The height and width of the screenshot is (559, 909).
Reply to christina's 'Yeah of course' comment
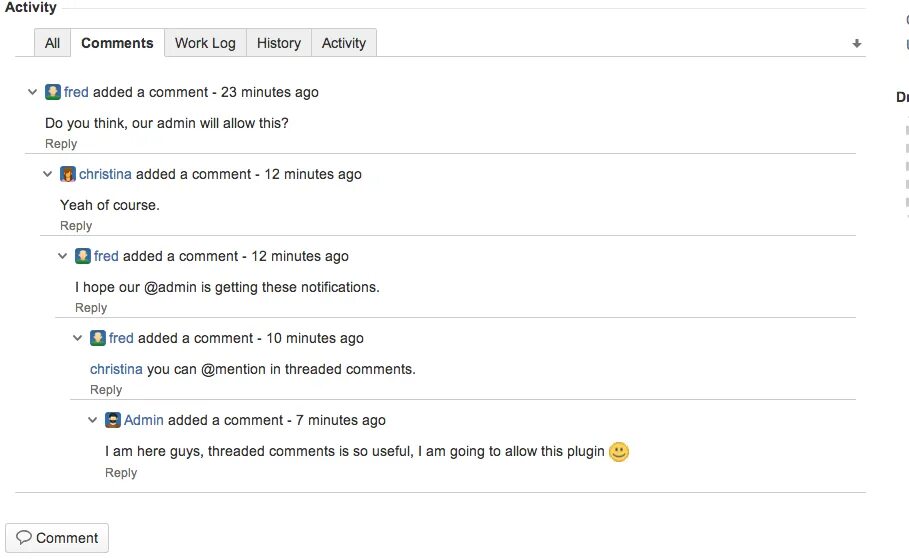click(x=76, y=226)
